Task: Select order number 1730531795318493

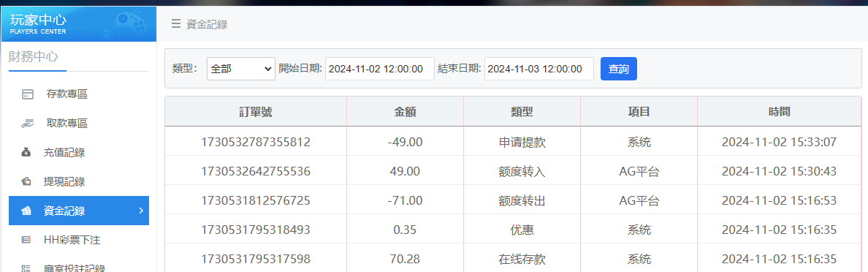Action: [x=255, y=230]
